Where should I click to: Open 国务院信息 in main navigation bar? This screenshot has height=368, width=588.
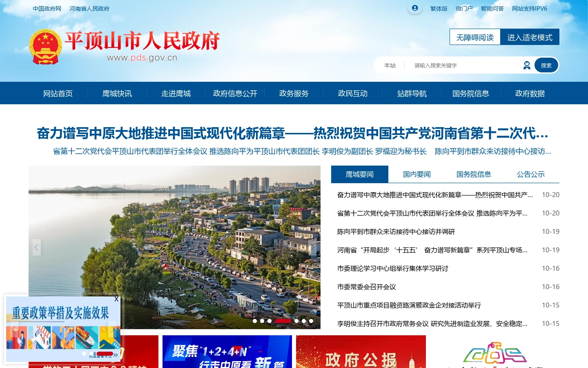[471, 94]
